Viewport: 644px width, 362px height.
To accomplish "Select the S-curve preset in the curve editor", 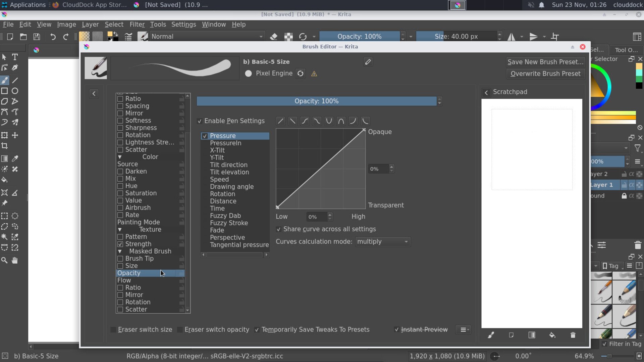I will pos(305,121).
